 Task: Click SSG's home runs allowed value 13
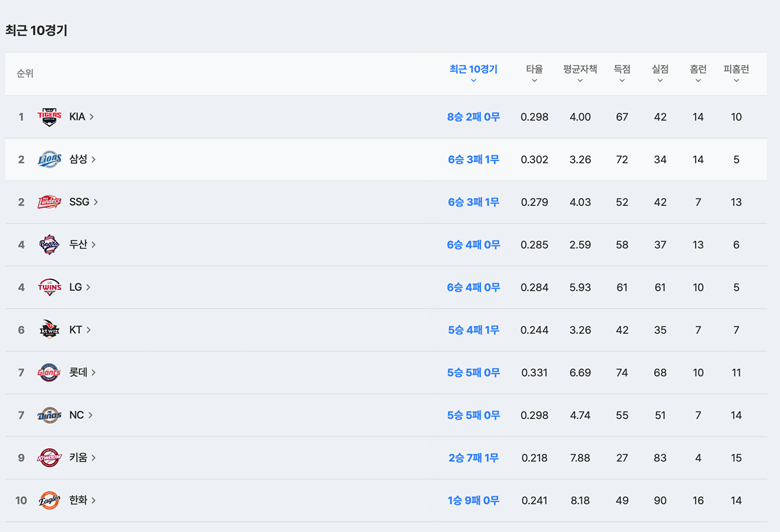[x=736, y=202]
